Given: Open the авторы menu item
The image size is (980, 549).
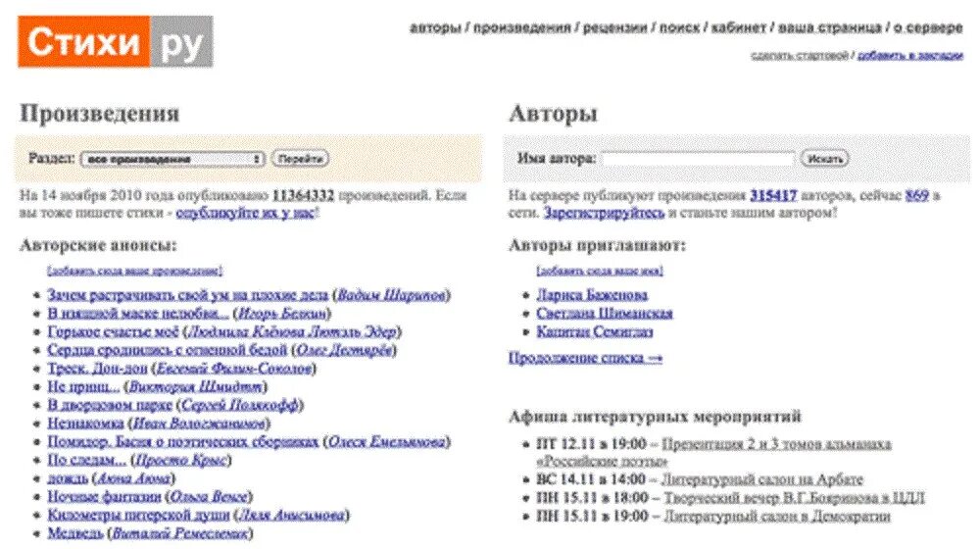Looking at the screenshot, I should pos(435,27).
